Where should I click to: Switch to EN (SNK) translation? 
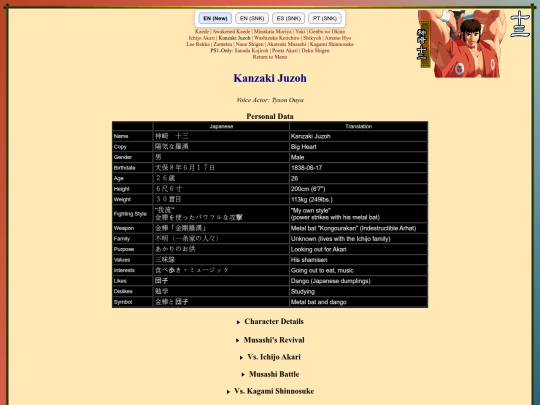pos(252,18)
